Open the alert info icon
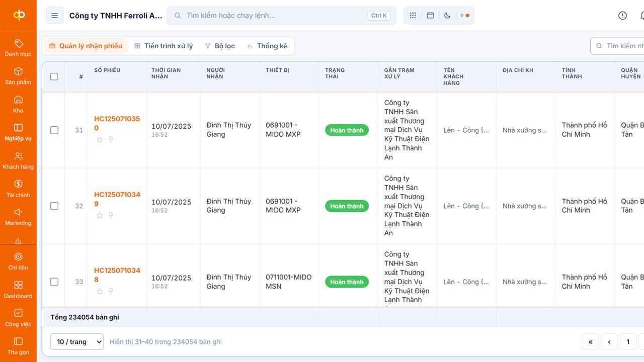The width and height of the screenshot is (644, 362). click(x=622, y=16)
